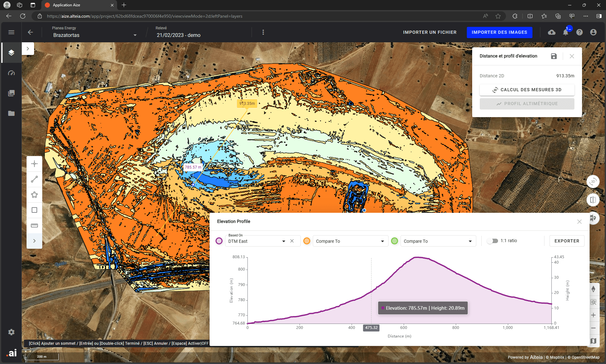This screenshot has width=606, height=364.
Task: Select the point marker tool
Action: (x=34, y=164)
